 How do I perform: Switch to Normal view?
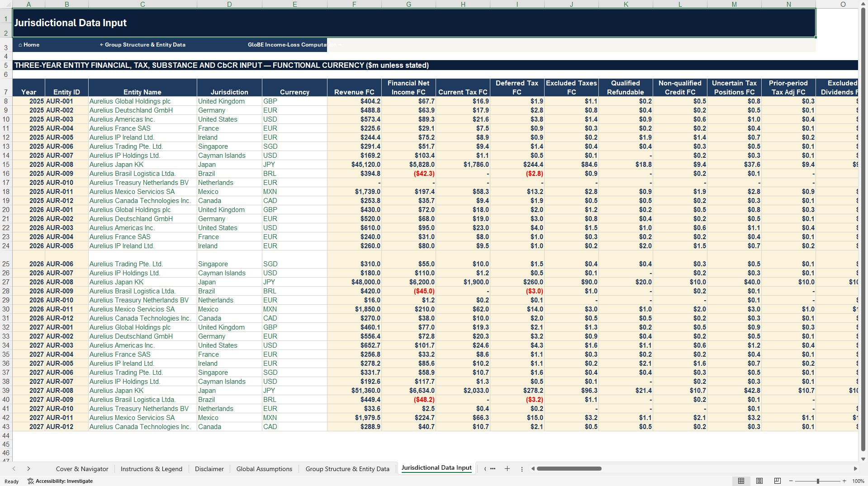coord(741,481)
